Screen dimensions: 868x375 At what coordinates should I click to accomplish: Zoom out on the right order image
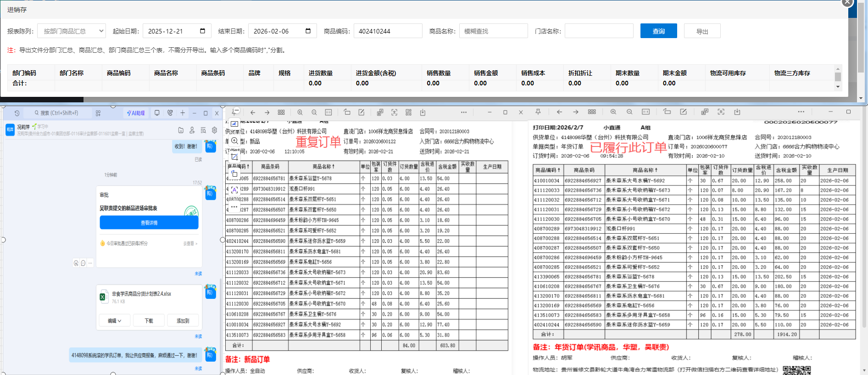click(629, 112)
